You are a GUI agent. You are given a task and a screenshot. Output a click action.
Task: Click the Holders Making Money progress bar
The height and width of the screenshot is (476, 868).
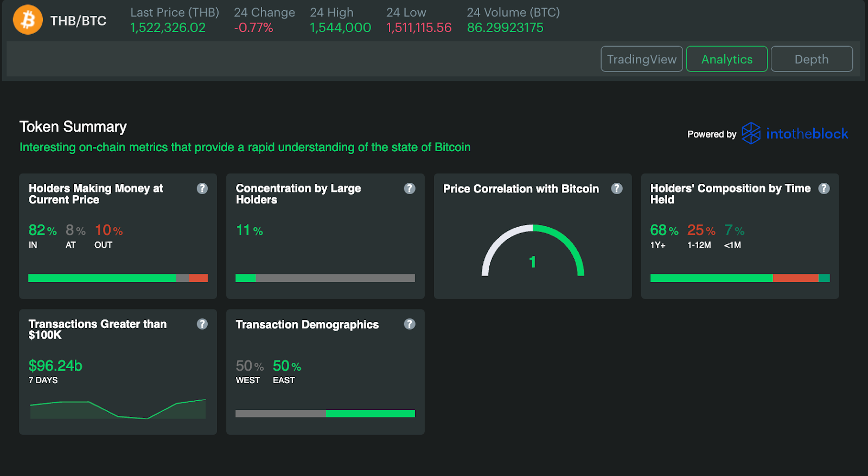118,278
